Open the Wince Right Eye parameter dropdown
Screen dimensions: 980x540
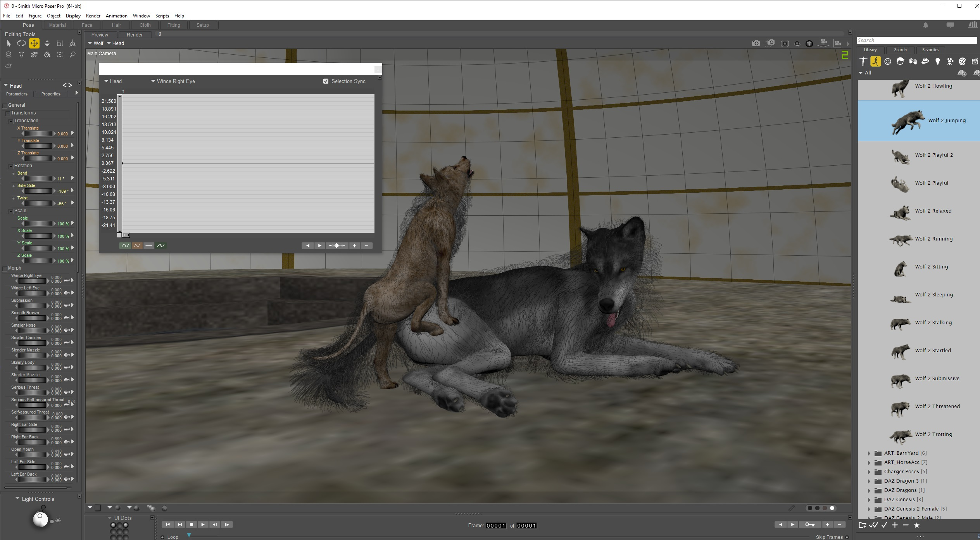click(x=173, y=81)
